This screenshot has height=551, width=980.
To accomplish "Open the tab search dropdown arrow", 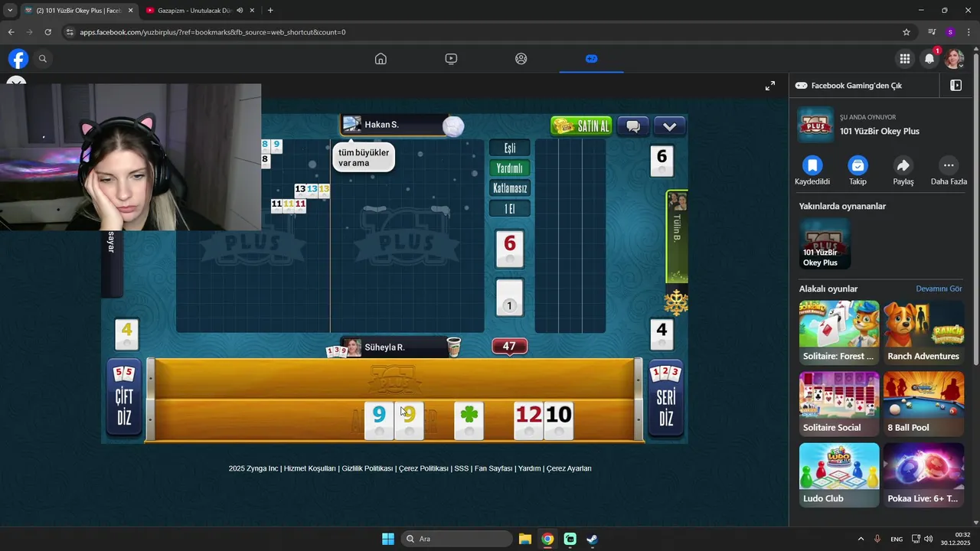I will click(9, 11).
